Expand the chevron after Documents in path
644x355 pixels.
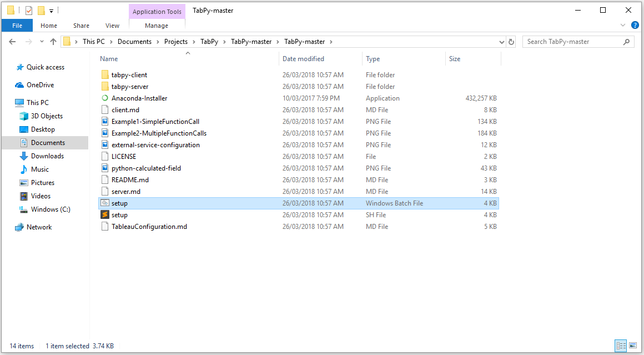pyautogui.click(x=158, y=42)
